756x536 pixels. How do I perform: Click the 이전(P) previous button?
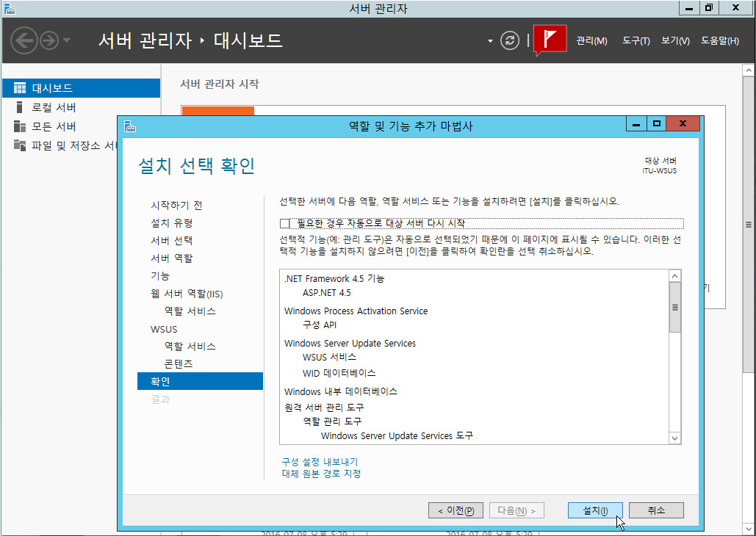point(456,510)
